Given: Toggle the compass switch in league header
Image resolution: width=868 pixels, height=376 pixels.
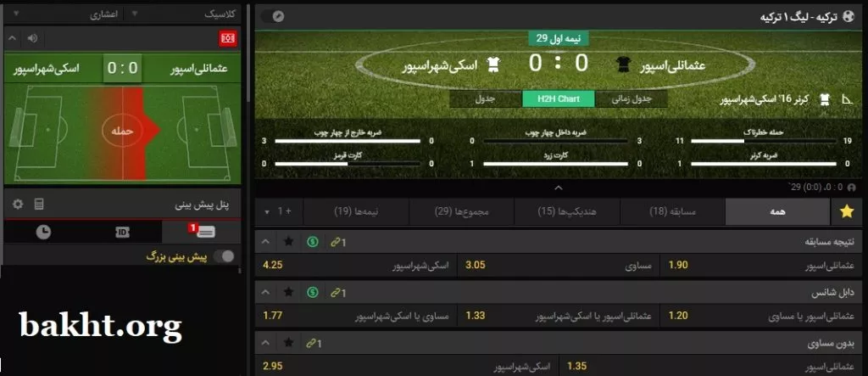Looking at the screenshot, I should tap(272, 16).
